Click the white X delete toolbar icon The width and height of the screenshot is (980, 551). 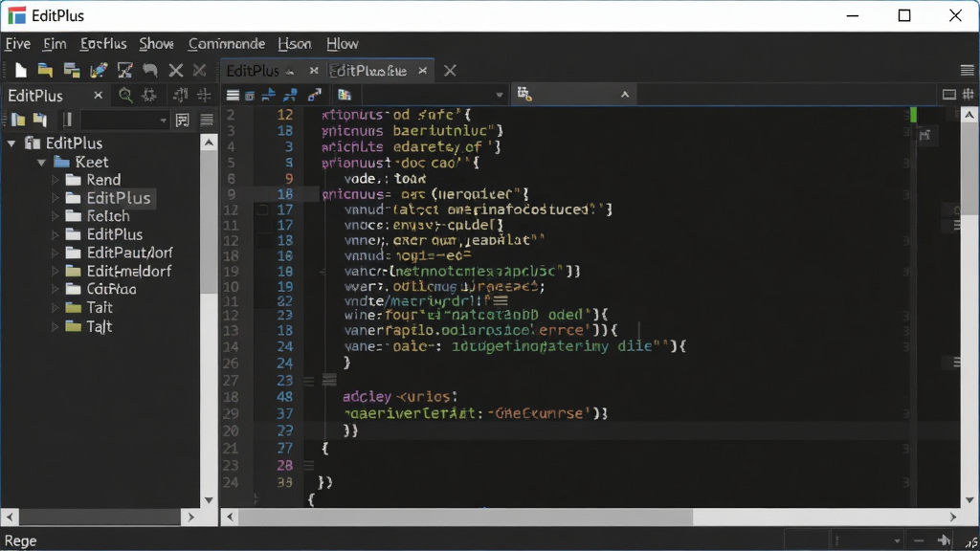click(176, 71)
